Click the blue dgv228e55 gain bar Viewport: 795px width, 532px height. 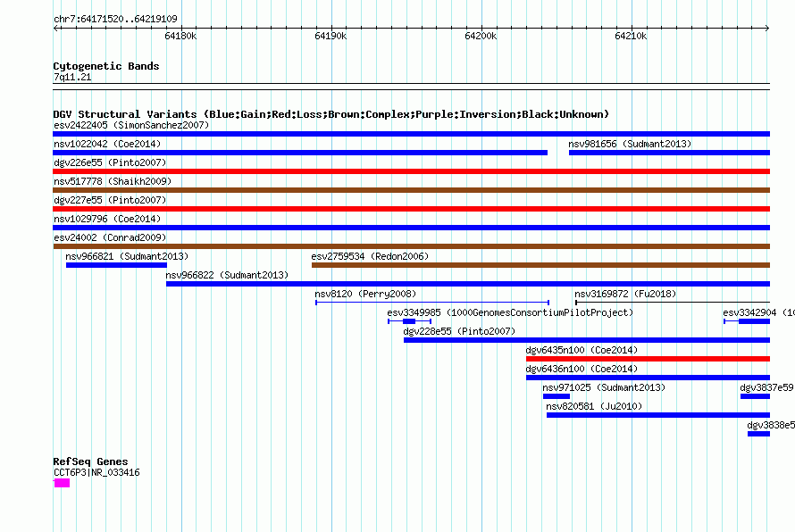coord(587,340)
